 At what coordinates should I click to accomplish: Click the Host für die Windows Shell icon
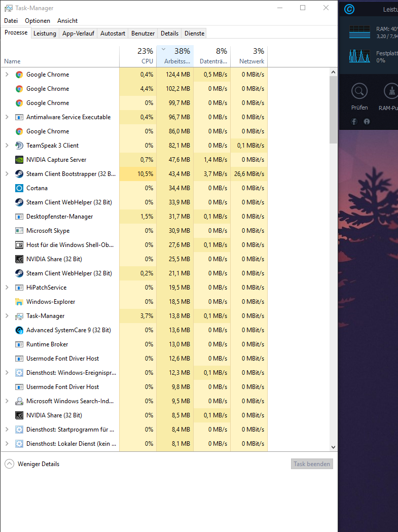point(19,245)
